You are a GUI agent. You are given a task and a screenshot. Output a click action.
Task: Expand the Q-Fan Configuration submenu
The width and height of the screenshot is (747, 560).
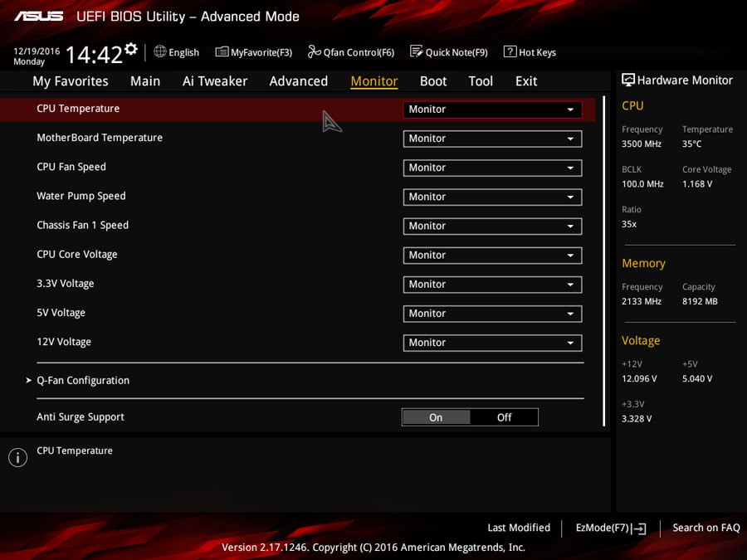(x=83, y=381)
